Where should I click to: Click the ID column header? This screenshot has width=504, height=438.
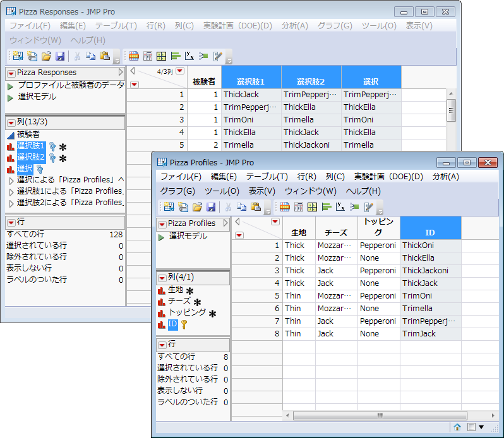430,232
